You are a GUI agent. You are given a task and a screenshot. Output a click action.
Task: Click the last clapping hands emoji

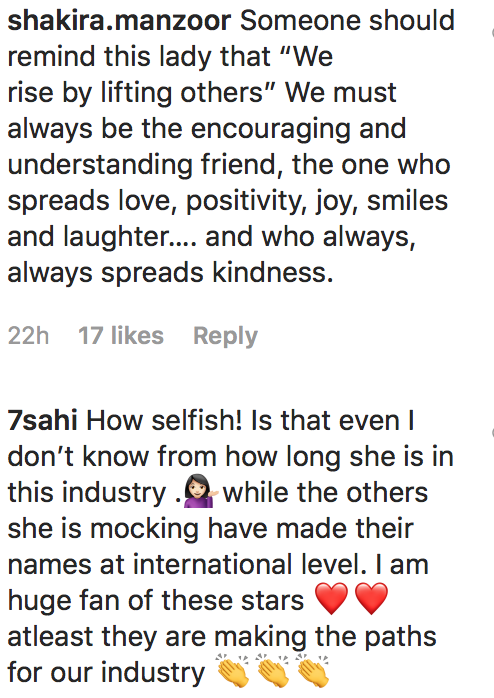pyautogui.click(x=312, y=670)
